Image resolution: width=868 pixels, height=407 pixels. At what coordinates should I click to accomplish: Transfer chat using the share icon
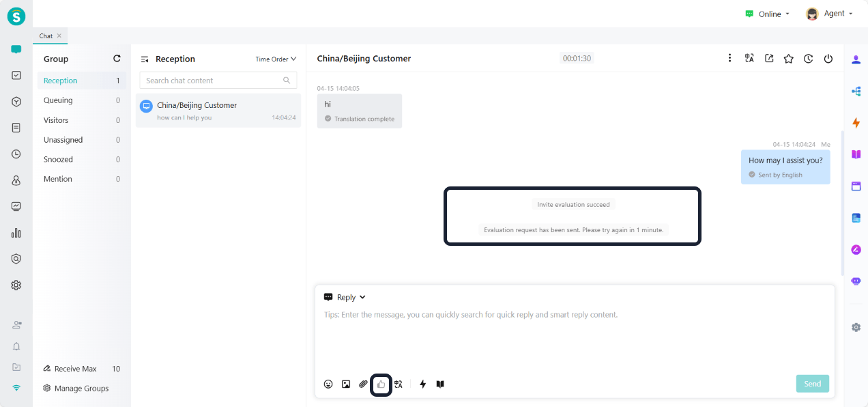[x=769, y=59]
